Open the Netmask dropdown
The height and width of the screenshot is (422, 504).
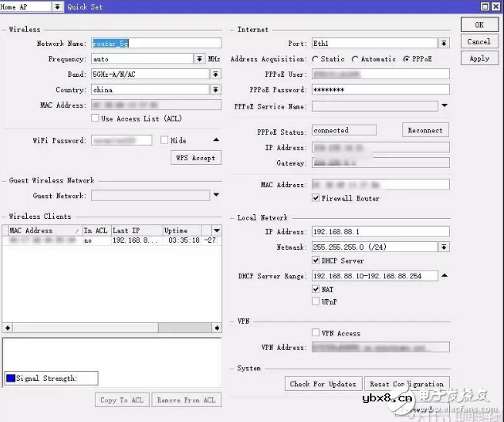pyautogui.click(x=444, y=247)
